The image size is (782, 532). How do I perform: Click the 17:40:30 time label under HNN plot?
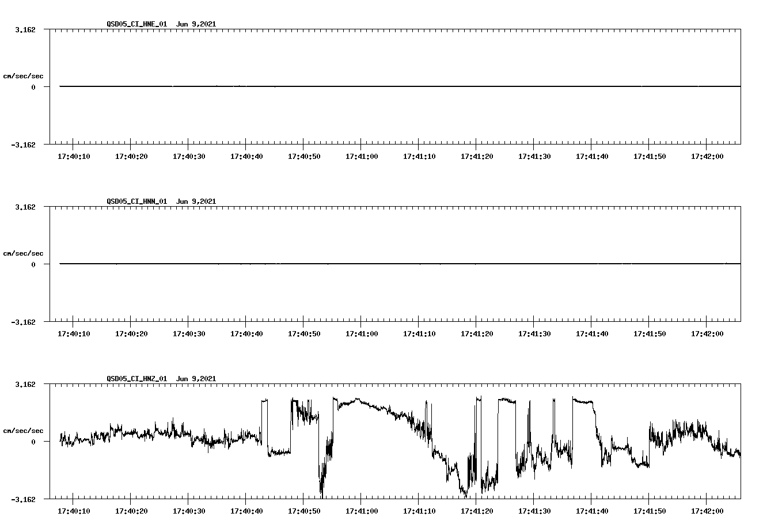point(189,334)
